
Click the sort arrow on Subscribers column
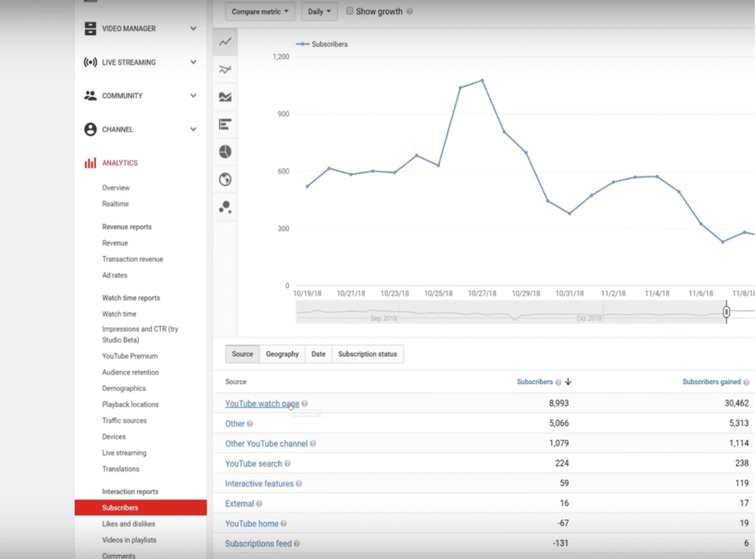pos(568,382)
